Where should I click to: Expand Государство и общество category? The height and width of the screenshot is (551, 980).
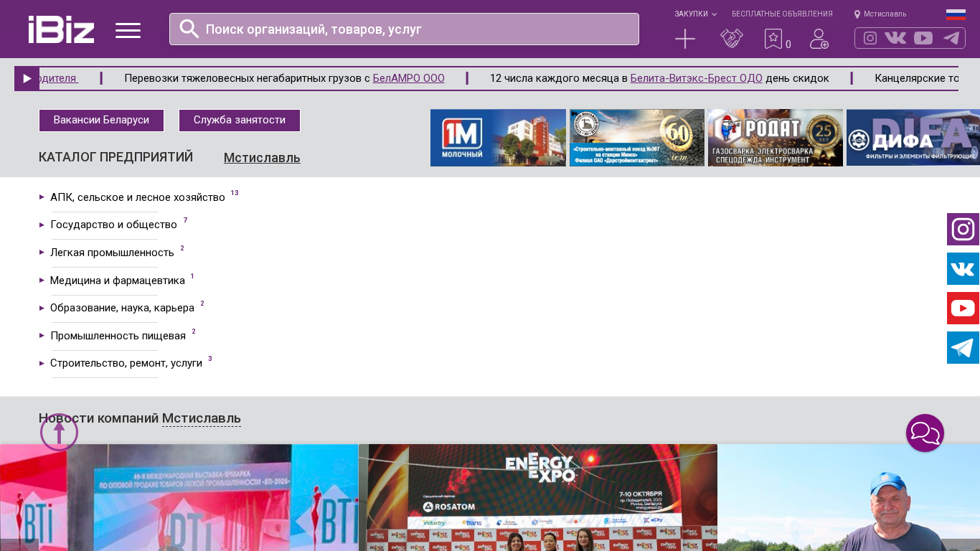[x=113, y=225]
